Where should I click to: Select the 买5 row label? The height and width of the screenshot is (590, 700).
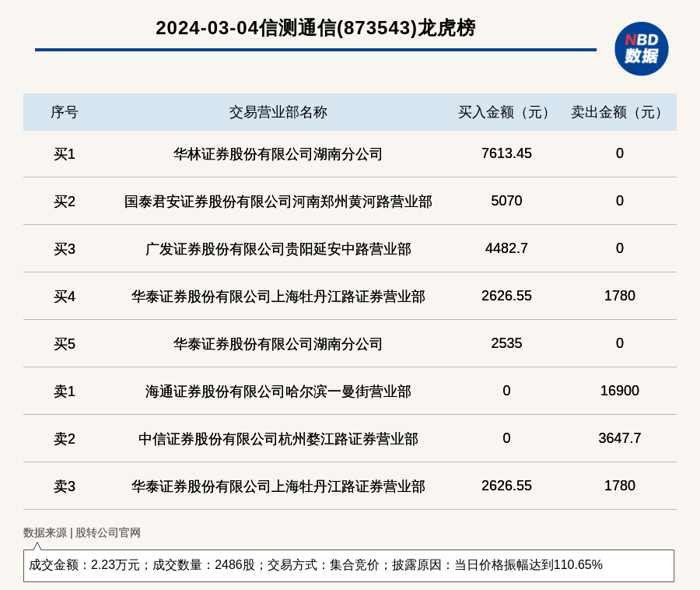click(x=65, y=344)
